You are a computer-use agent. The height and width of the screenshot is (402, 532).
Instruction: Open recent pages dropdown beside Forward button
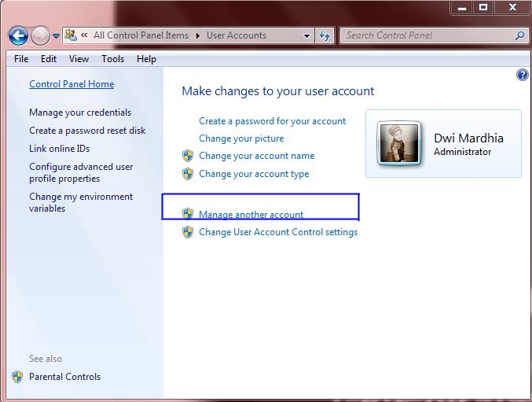tap(57, 35)
